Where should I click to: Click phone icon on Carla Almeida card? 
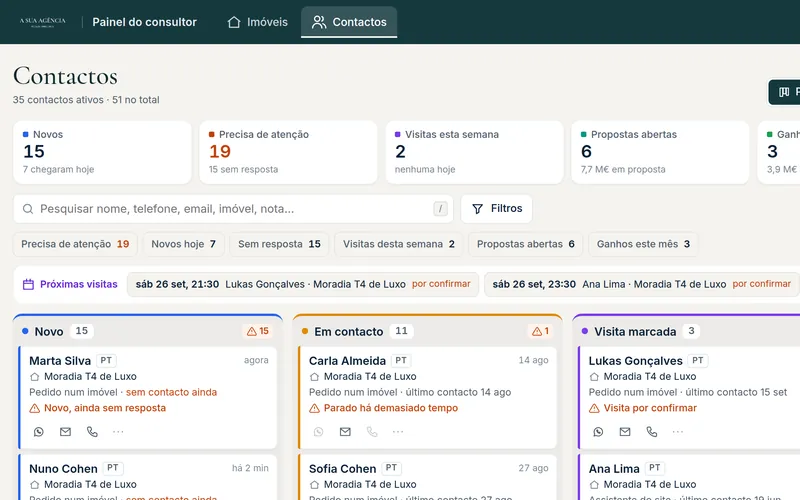372,432
